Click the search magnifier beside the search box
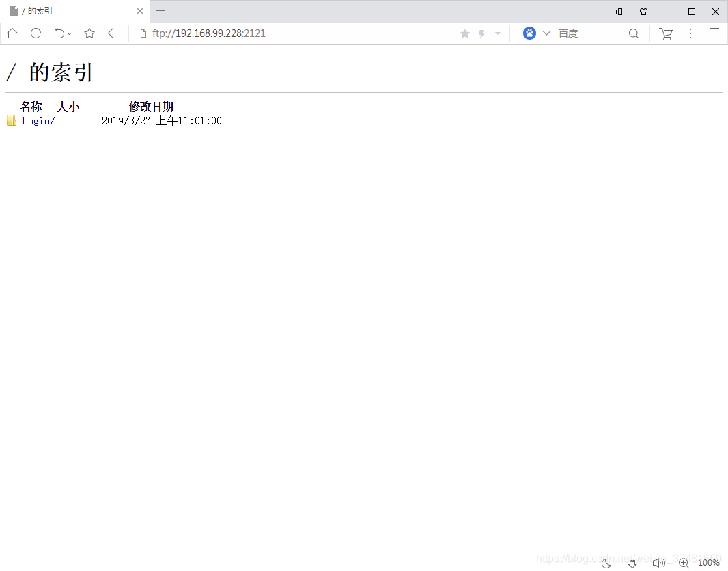This screenshot has height=571, width=728. pyautogui.click(x=634, y=33)
